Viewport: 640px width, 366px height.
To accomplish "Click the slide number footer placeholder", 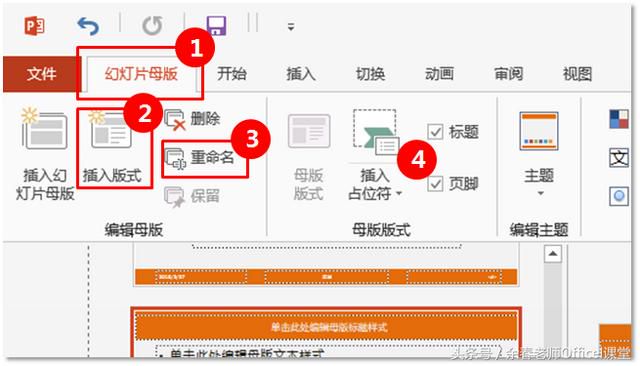I will 454,277.
